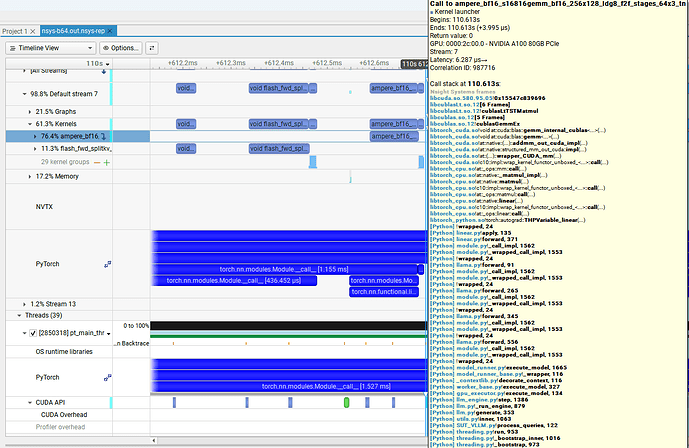Click the 110s 612 time marker on ruler
The image size is (689, 448).
[413, 64]
